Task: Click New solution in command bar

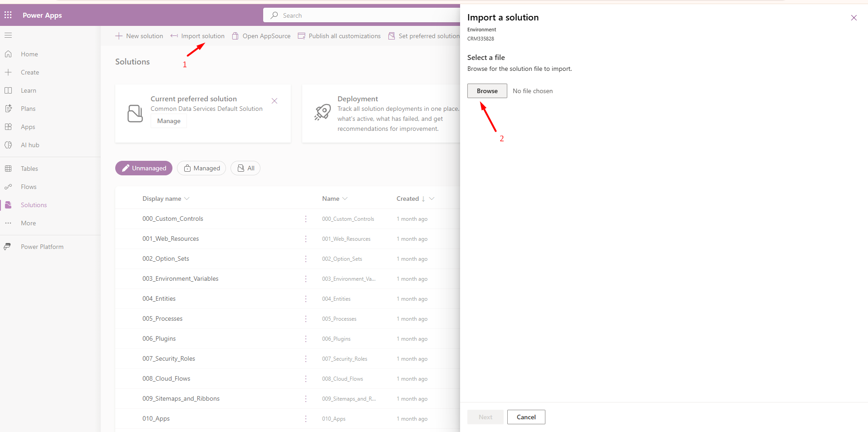Action: pos(139,36)
